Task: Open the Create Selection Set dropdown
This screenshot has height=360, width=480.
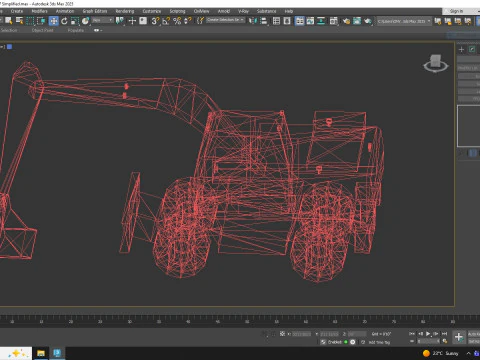Action: [x=225, y=20]
